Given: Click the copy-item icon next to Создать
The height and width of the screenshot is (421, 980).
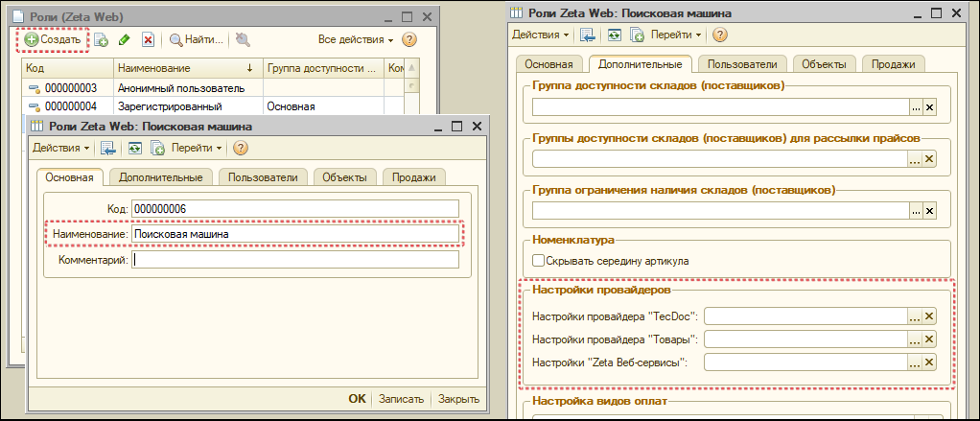Looking at the screenshot, I should 102,40.
